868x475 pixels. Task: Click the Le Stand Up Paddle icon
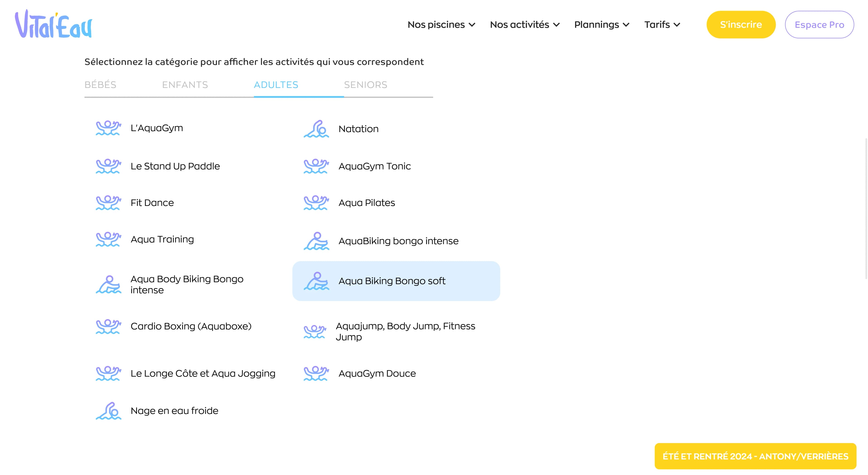108,166
